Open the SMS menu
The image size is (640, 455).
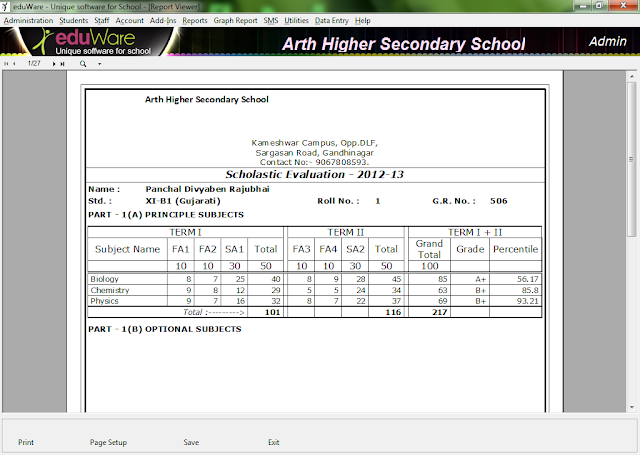click(x=271, y=20)
